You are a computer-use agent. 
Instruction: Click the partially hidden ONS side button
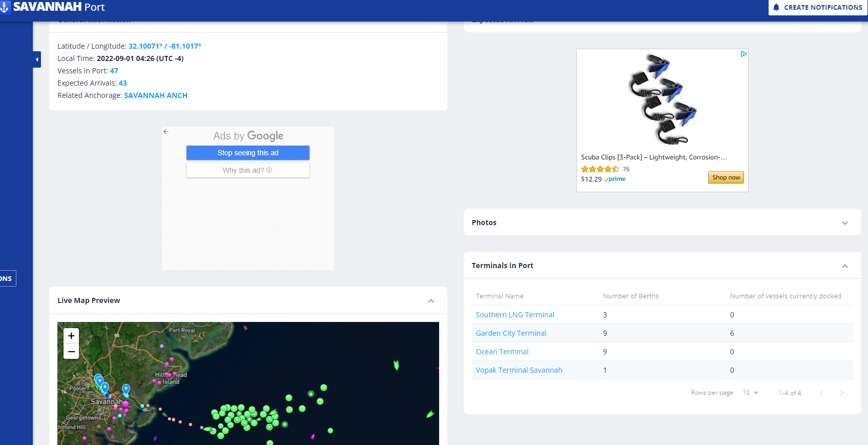[8, 278]
